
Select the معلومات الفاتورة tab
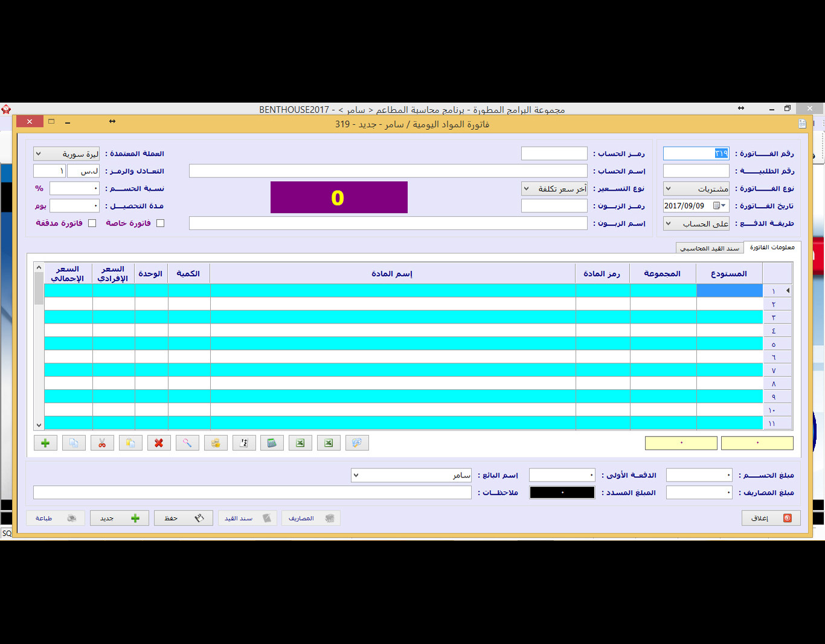pos(772,247)
